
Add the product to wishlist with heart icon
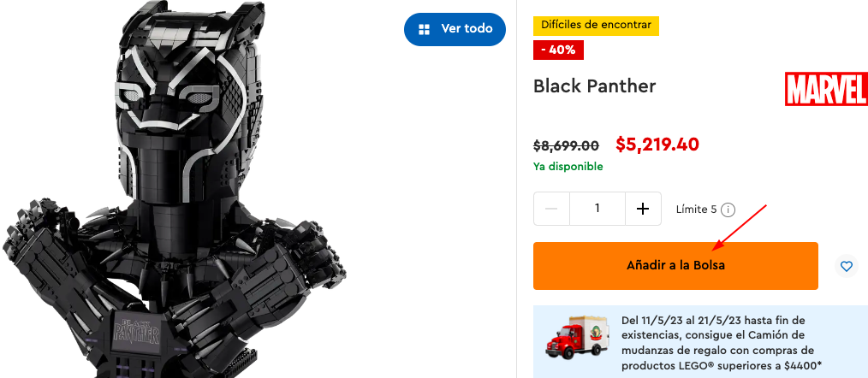pos(846,266)
